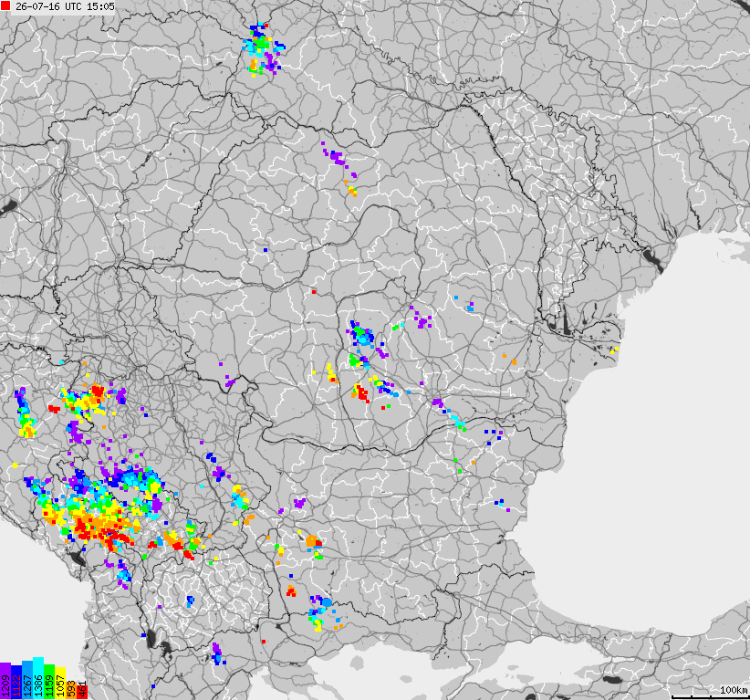
Task: Click the light blue legend bar labeled 1267
Action: tap(27, 680)
